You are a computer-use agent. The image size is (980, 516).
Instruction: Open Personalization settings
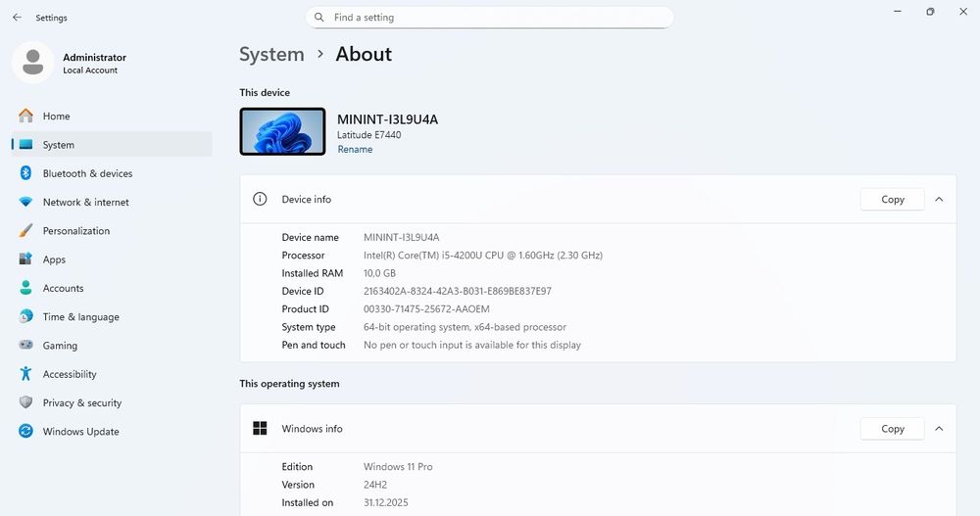click(112, 230)
